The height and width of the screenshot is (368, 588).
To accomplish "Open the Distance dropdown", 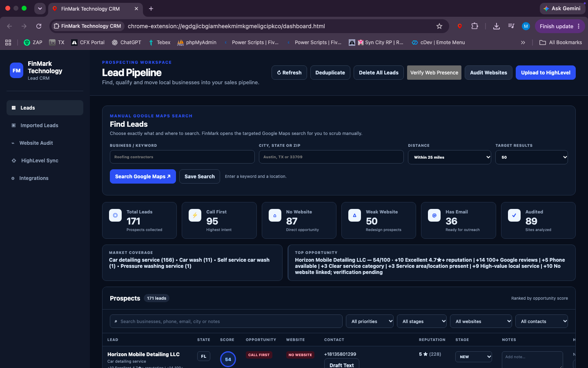I will 450,157.
